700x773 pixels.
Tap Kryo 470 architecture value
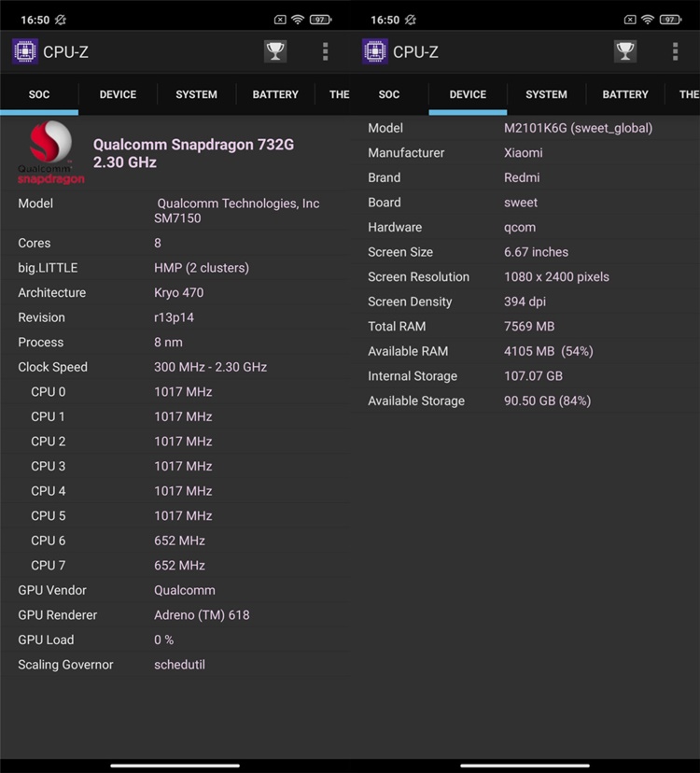pyautogui.click(x=178, y=292)
